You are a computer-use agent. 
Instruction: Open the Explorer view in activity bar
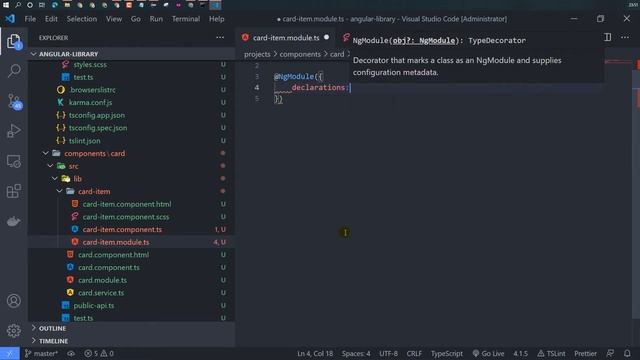coord(14,42)
